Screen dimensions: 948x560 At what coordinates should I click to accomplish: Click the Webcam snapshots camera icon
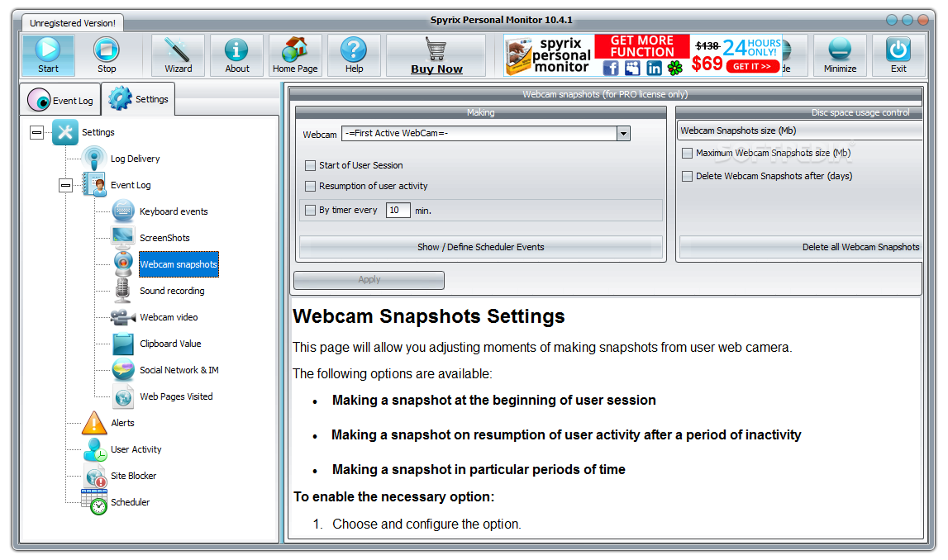[x=123, y=264]
